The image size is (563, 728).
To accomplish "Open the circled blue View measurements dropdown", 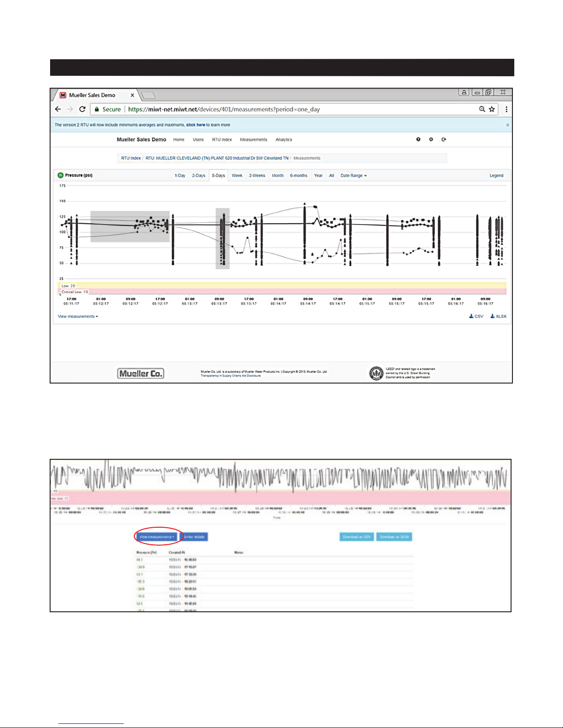I will coord(157,536).
